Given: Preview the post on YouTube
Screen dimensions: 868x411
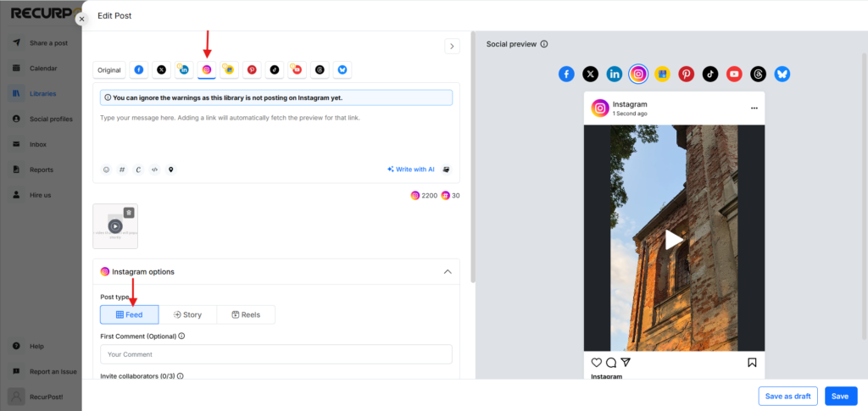Looking at the screenshot, I should 734,74.
